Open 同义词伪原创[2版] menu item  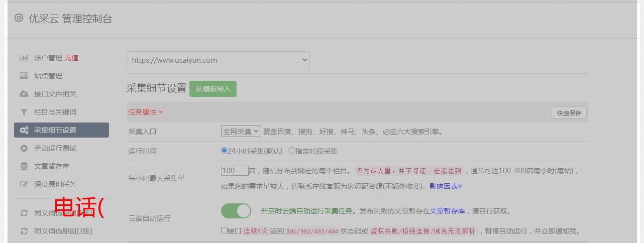[63, 231]
